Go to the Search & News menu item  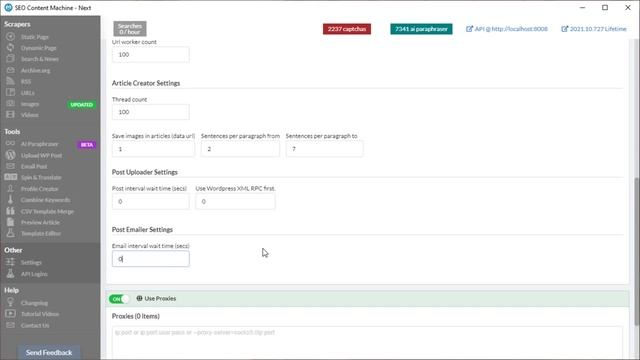pyautogui.click(x=40, y=59)
